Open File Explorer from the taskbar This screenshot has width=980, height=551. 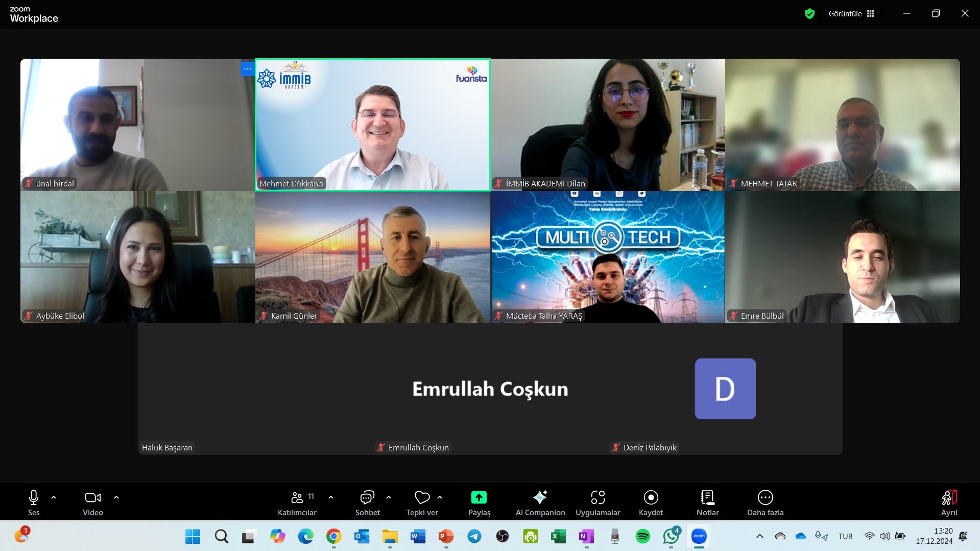coord(390,536)
